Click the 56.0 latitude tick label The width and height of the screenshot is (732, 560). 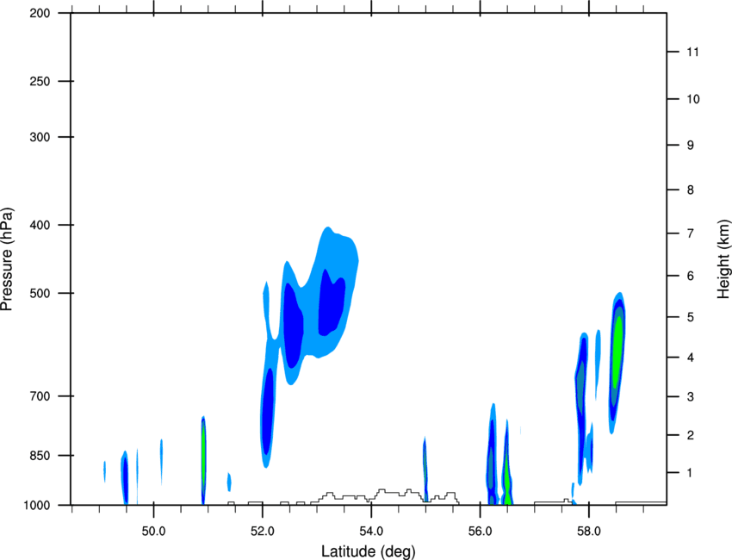481,532
